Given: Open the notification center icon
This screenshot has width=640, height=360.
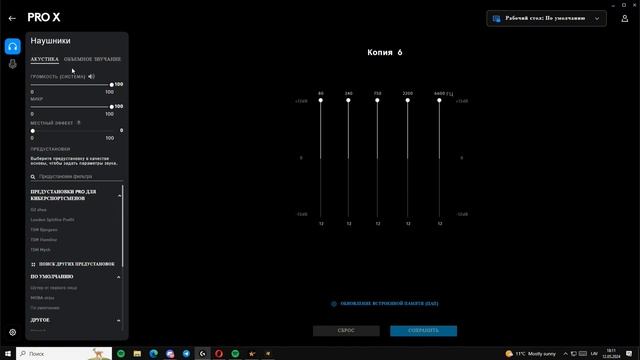Looking at the screenshot, I should click(629, 353).
